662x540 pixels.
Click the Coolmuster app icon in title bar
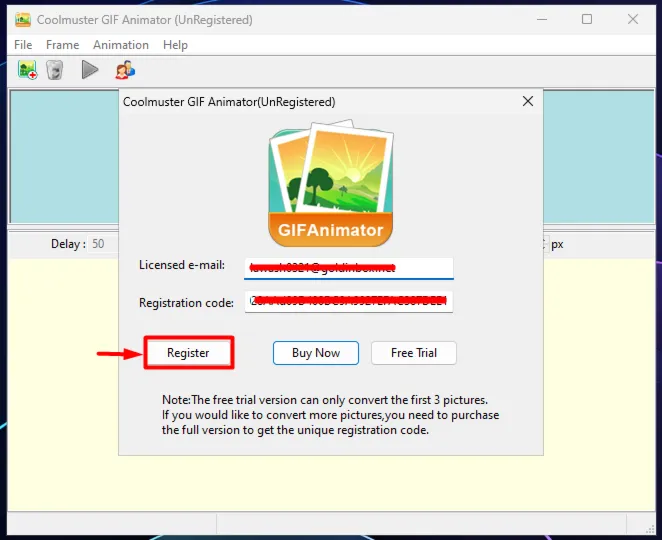tap(23, 20)
